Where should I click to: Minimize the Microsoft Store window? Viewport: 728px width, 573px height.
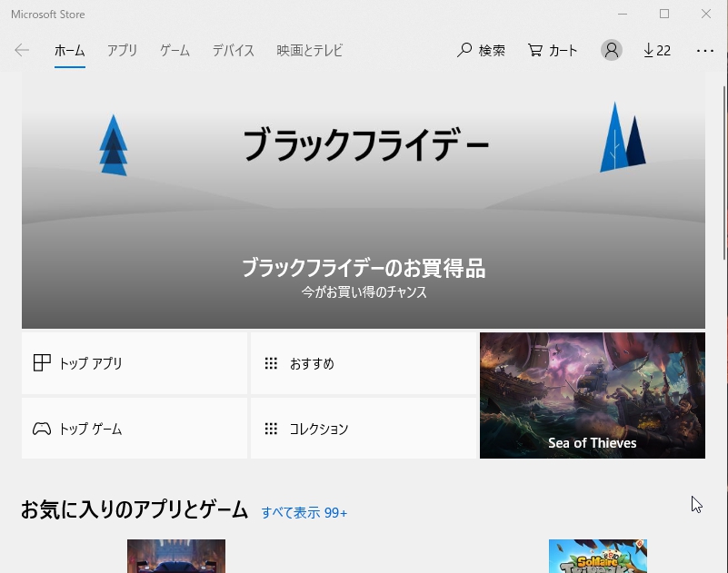point(623,14)
